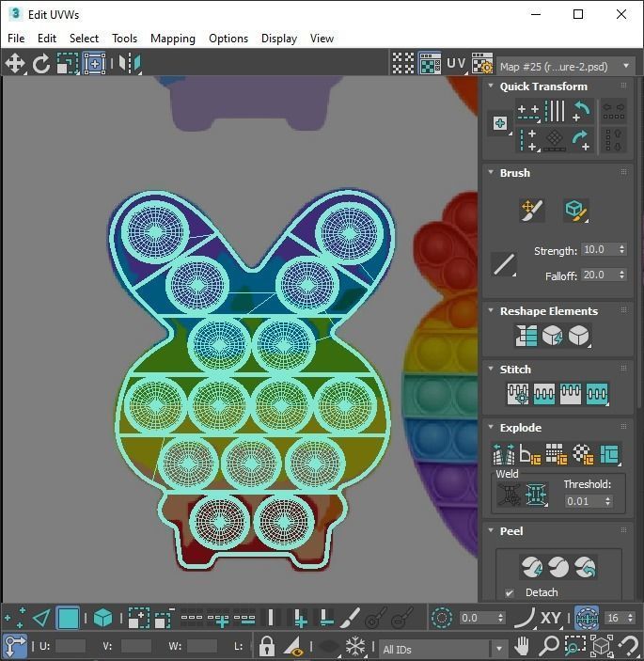Rotate selection plus 90 degrees
Viewport: 644px width, 661px height.
pos(582,140)
